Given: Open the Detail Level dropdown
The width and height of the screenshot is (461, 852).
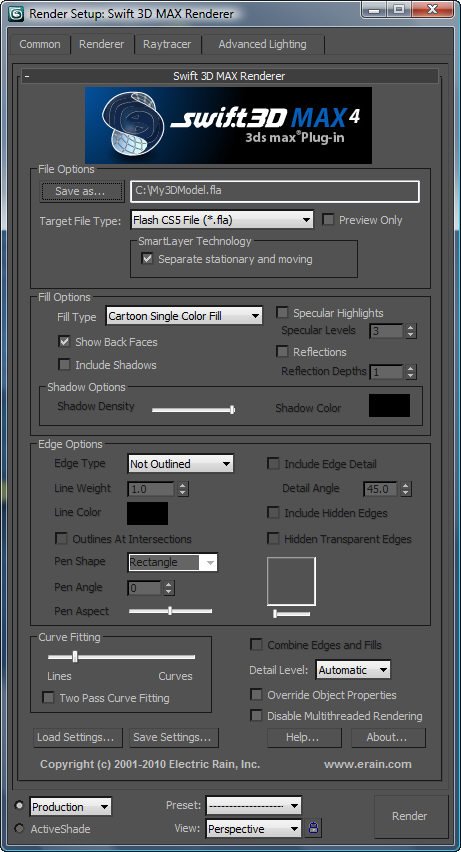Looking at the screenshot, I should [x=353, y=670].
